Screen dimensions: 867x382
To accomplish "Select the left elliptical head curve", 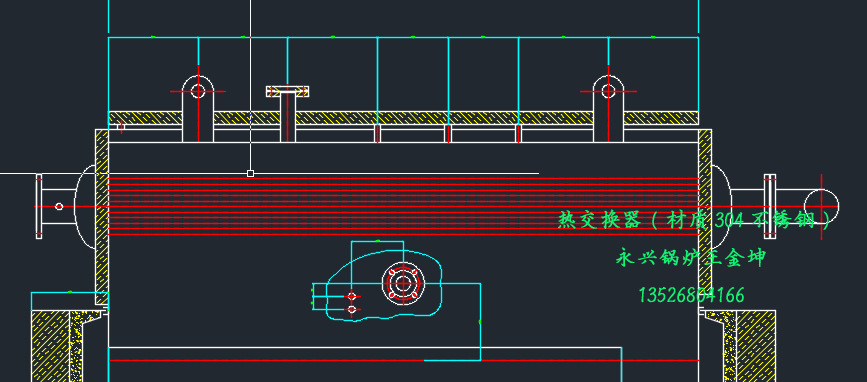I will click(x=85, y=206).
